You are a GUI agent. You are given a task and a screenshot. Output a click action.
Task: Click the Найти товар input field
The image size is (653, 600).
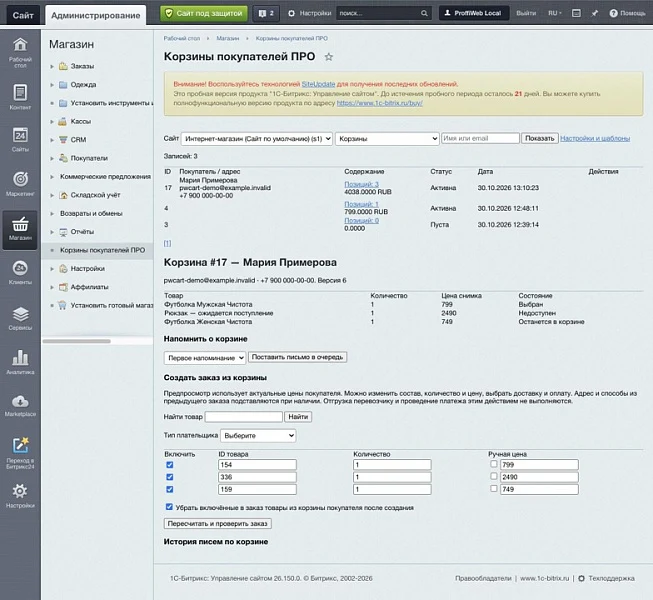244,417
